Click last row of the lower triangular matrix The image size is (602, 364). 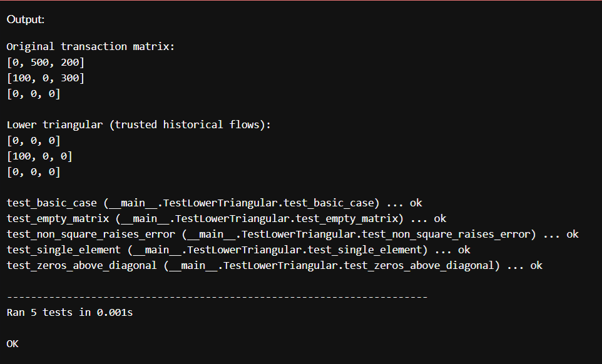point(33,171)
